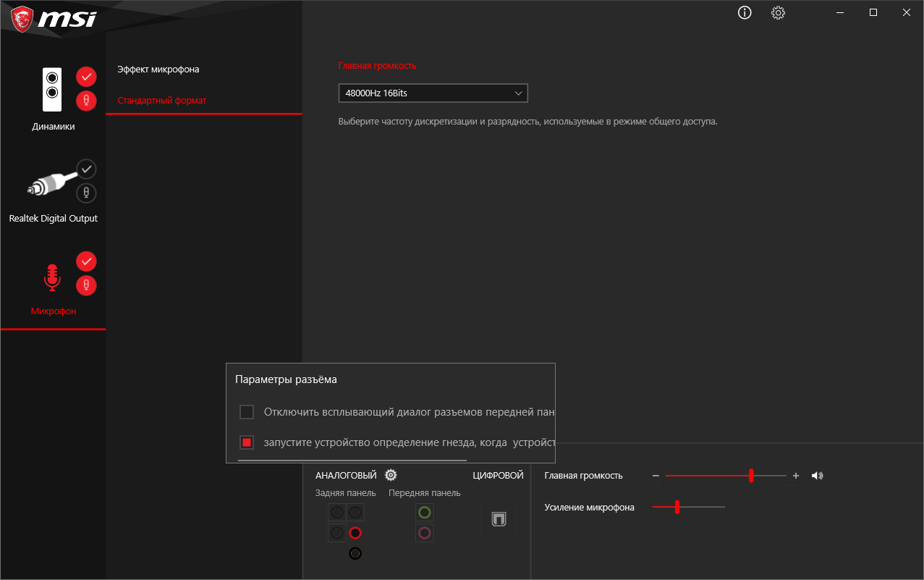Image resolution: width=924 pixels, height=580 pixels.
Task: Enable Отключить всплывающий диалог checkbox
Action: coord(247,412)
